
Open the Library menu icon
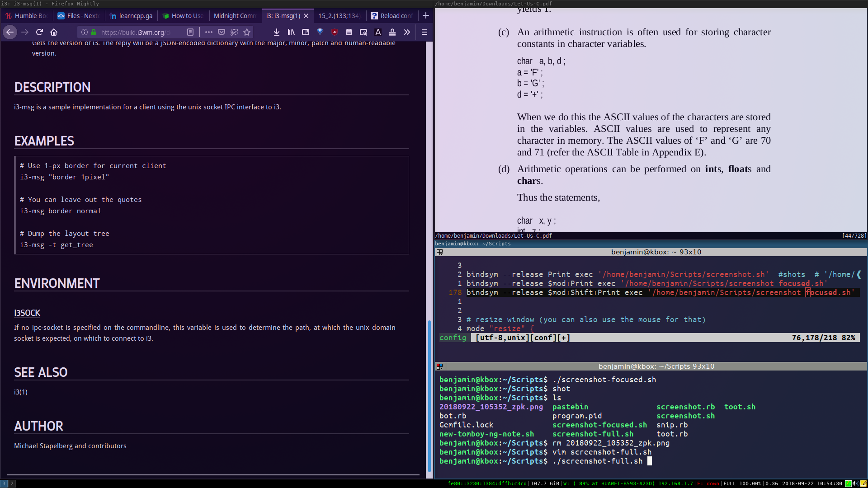point(291,32)
